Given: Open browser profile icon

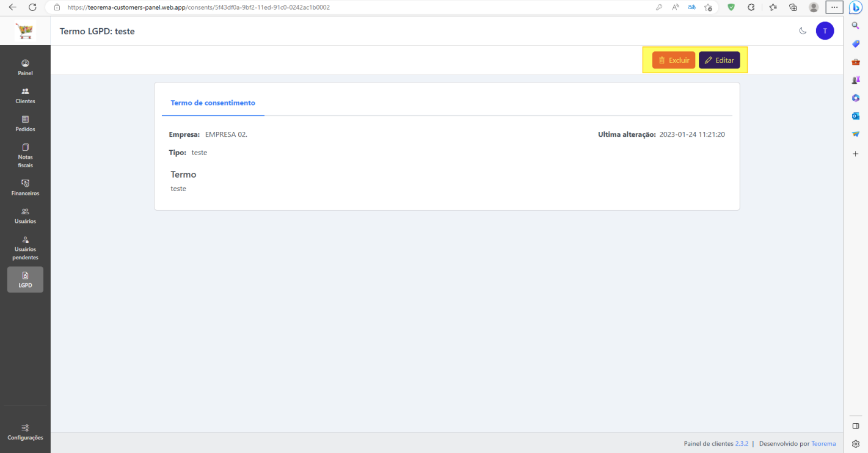Looking at the screenshot, I should (x=814, y=7).
